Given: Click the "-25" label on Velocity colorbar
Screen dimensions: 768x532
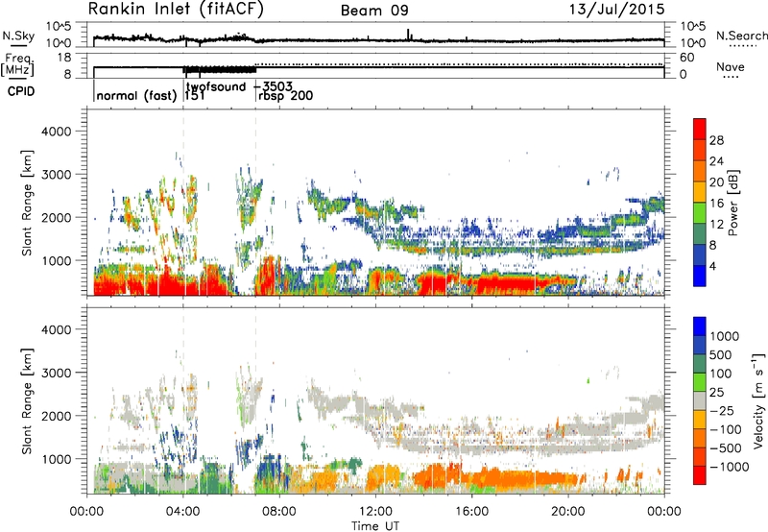Looking at the screenshot, I should [x=721, y=411].
